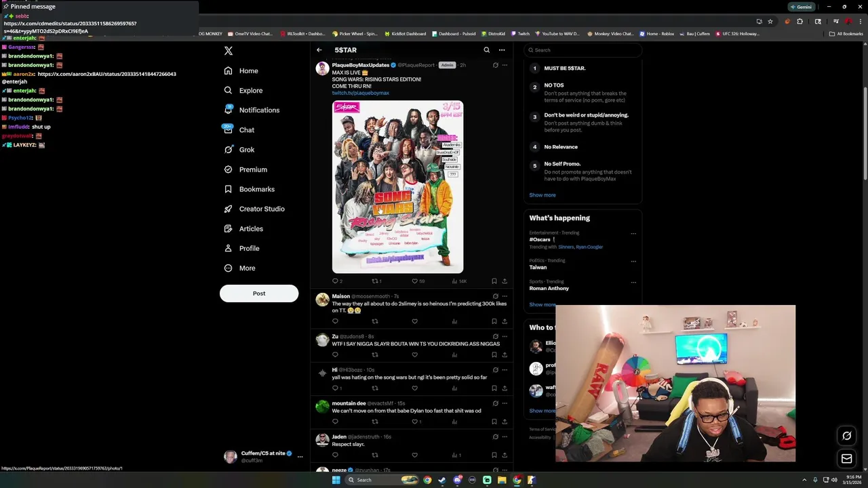Open the Gemini button in Chrome
This screenshot has width=868, height=488.
click(801, 7)
